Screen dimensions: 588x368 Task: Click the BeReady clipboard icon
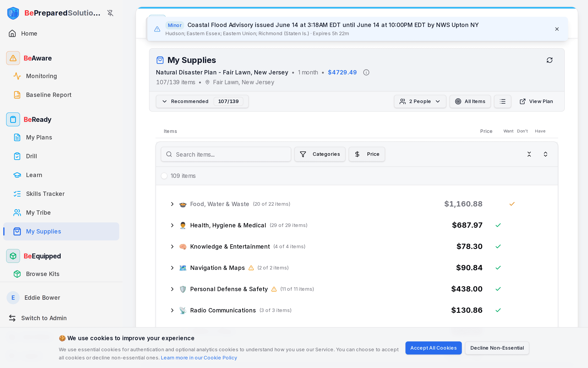click(x=13, y=120)
